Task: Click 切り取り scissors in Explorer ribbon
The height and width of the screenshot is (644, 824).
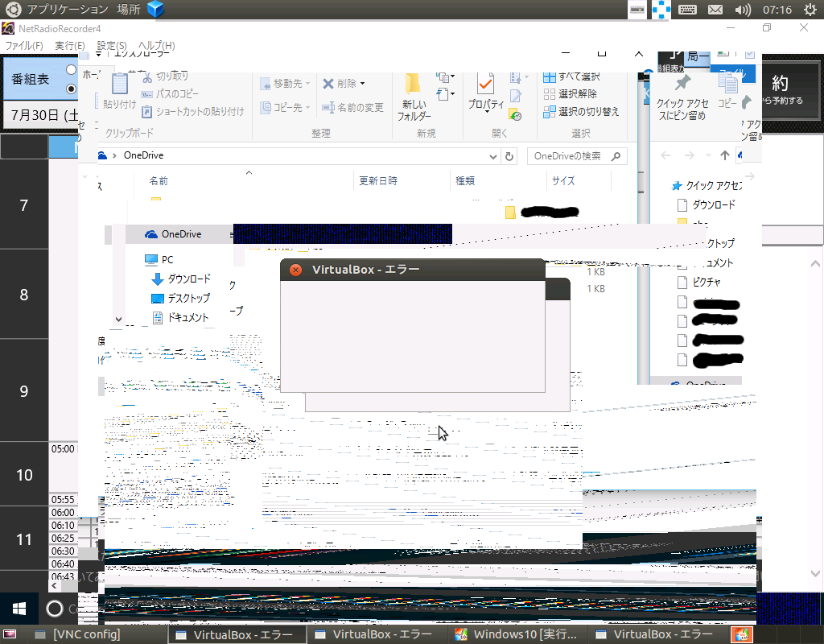Action: pos(165,76)
